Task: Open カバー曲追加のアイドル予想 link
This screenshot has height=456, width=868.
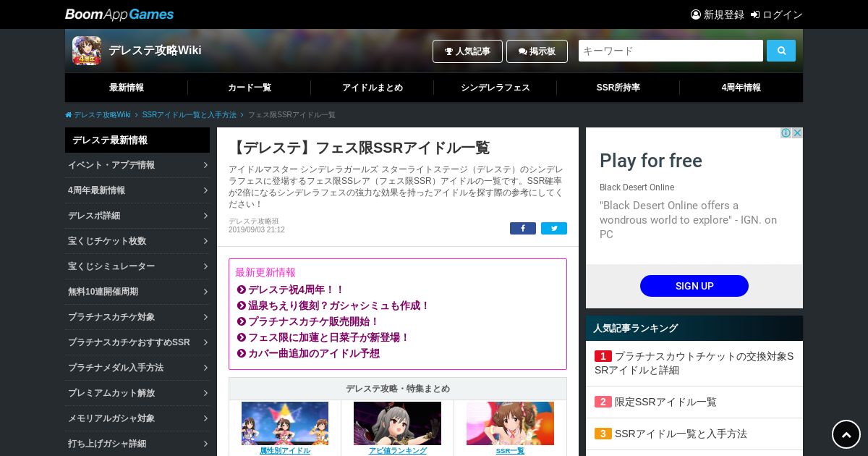Action: (x=313, y=353)
